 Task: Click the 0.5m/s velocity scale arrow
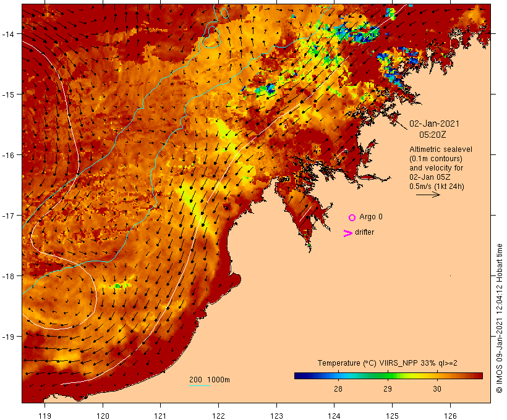coord(428,195)
